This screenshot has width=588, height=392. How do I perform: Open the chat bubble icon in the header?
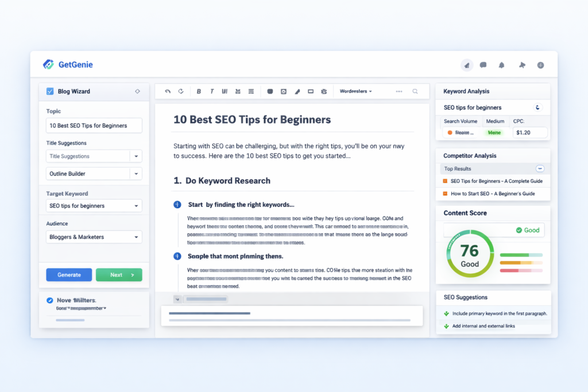pos(483,65)
